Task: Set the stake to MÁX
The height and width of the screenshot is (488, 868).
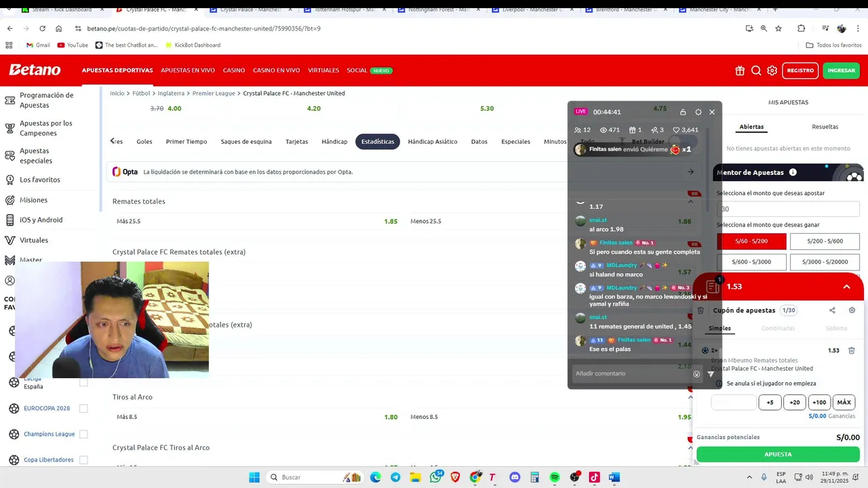Action: [x=844, y=403]
